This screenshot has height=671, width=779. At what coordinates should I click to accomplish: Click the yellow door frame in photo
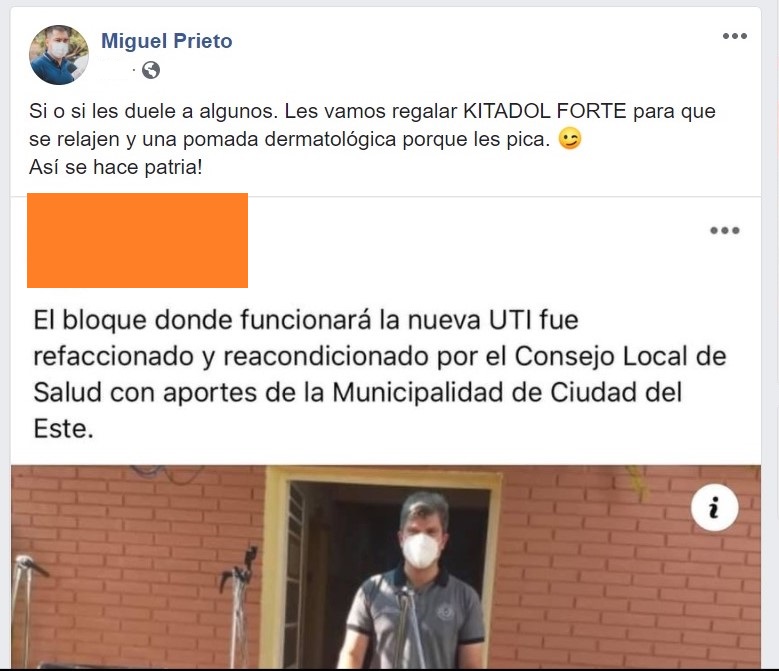point(275,567)
